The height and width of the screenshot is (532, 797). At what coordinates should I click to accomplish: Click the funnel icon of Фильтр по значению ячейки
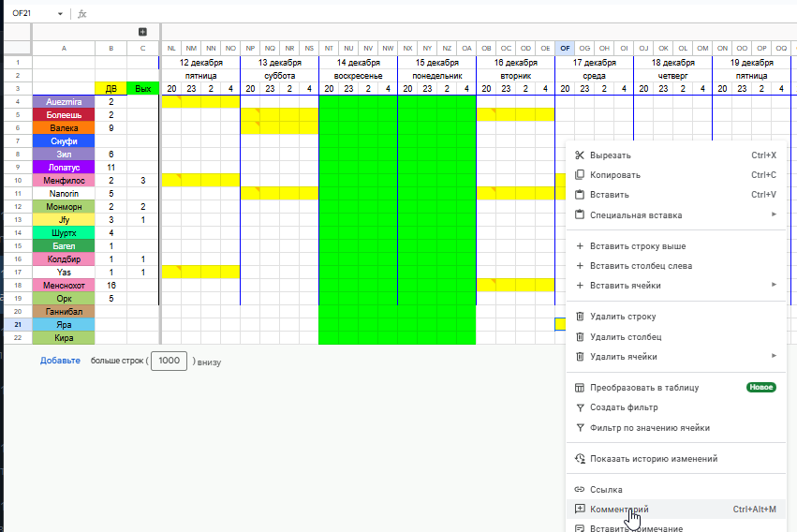580,428
